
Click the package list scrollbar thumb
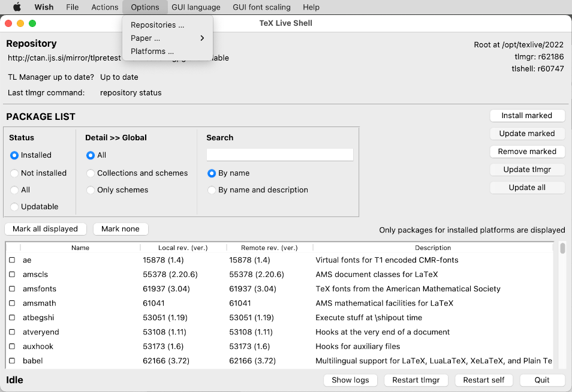[x=562, y=248]
